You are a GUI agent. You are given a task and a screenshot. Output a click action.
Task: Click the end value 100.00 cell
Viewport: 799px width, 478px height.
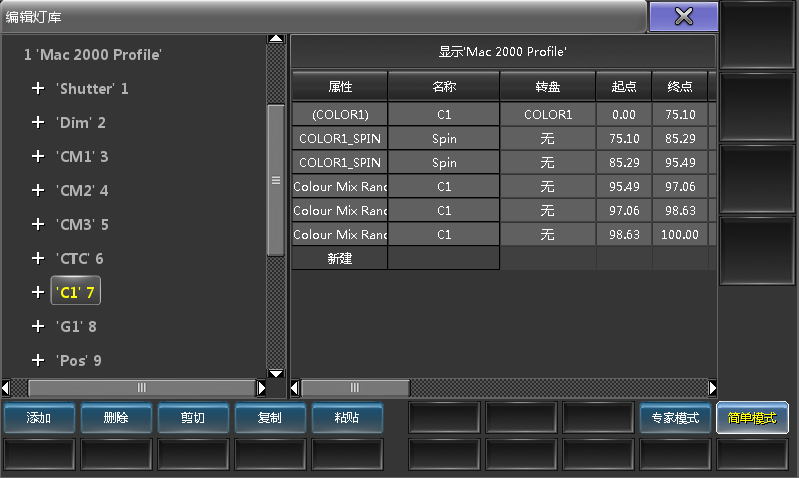[x=680, y=234]
